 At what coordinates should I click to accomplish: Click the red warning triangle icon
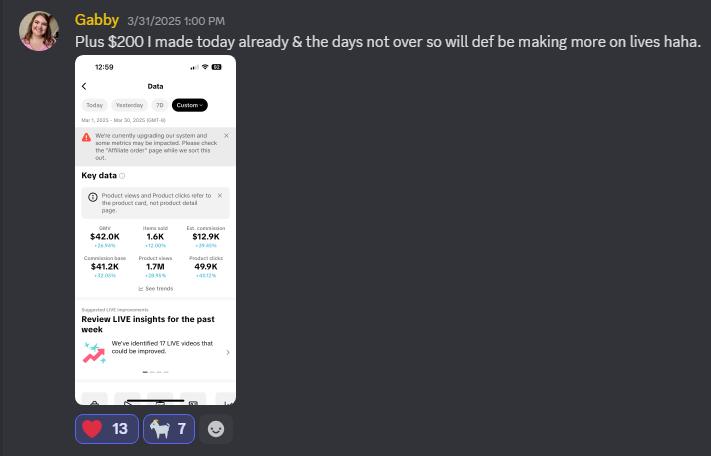tap(86, 137)
